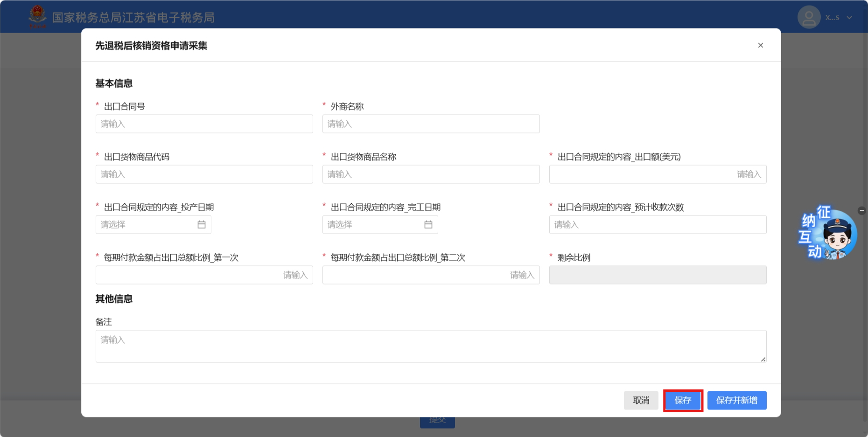
Task: Focus the 外商名称 input field
Action: [x=431, y=124]
